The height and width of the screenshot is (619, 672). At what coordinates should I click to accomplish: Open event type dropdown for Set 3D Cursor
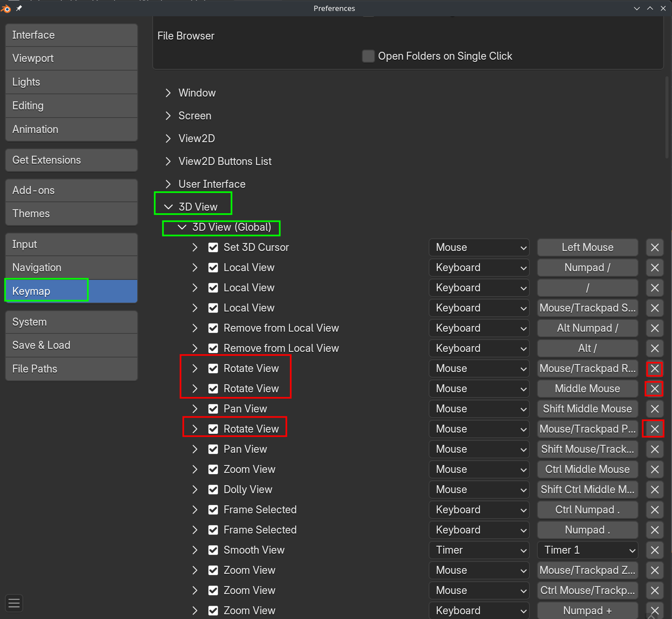point(479,247)
